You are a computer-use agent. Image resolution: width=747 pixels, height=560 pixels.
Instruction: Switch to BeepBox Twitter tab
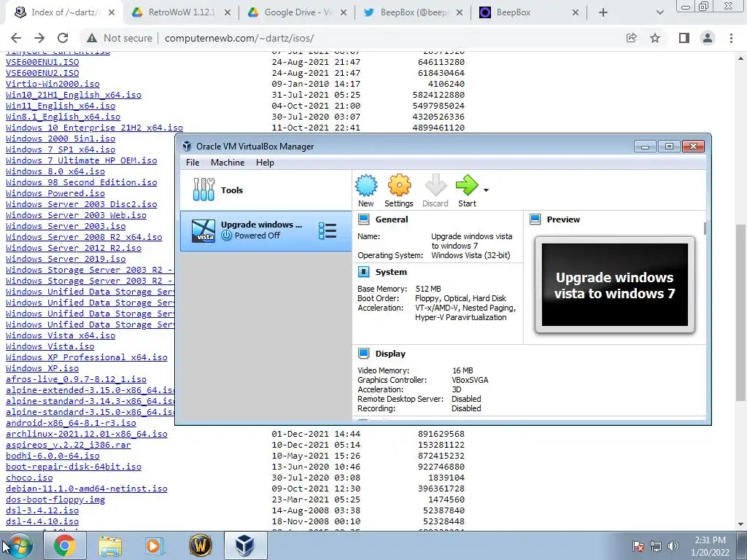413,12
